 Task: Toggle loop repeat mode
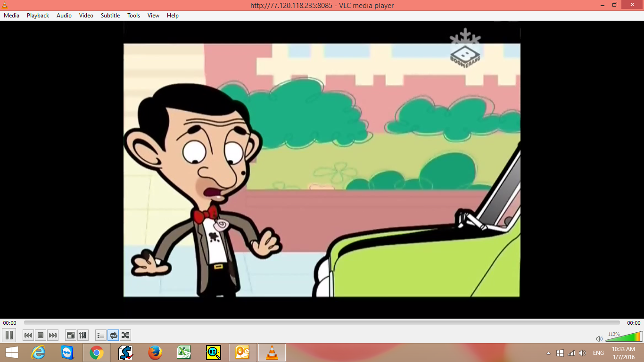[x=113, y=335]
